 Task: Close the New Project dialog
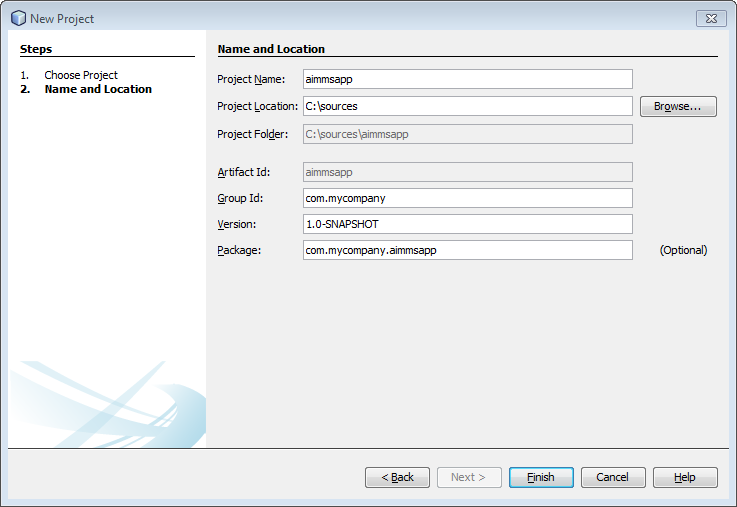pyautogui.click(x=711, y=18)
